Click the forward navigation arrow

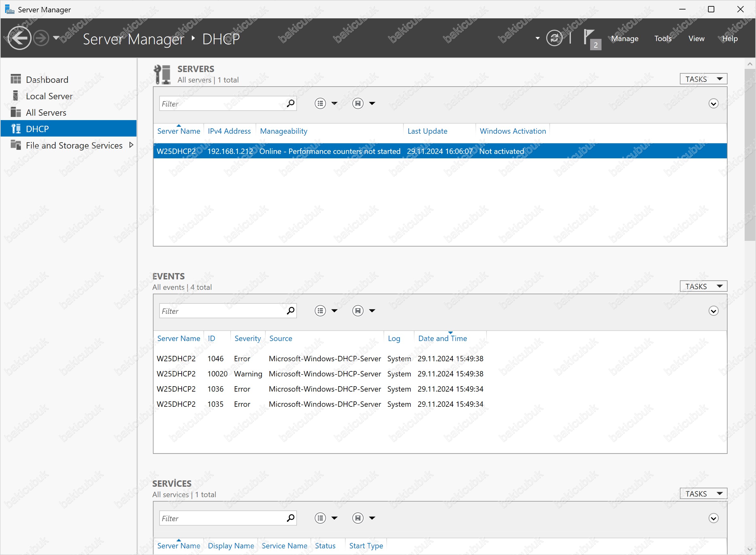coord(41,38)
